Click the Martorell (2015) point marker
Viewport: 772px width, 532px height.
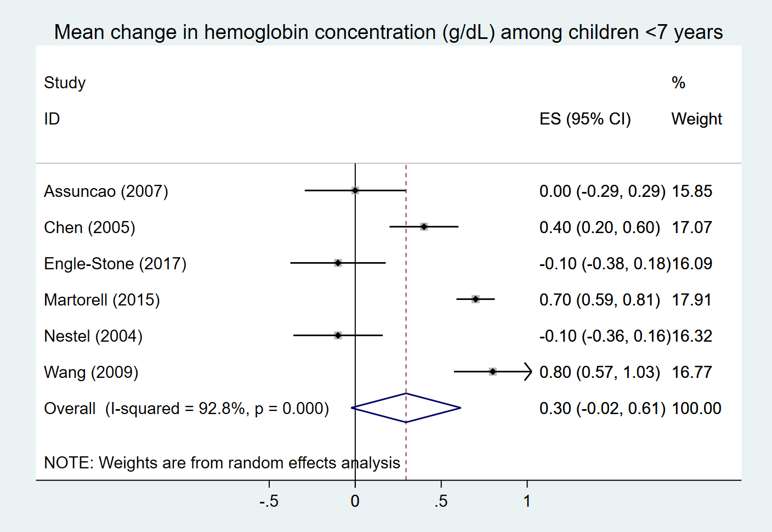click(x=475, y=299)
